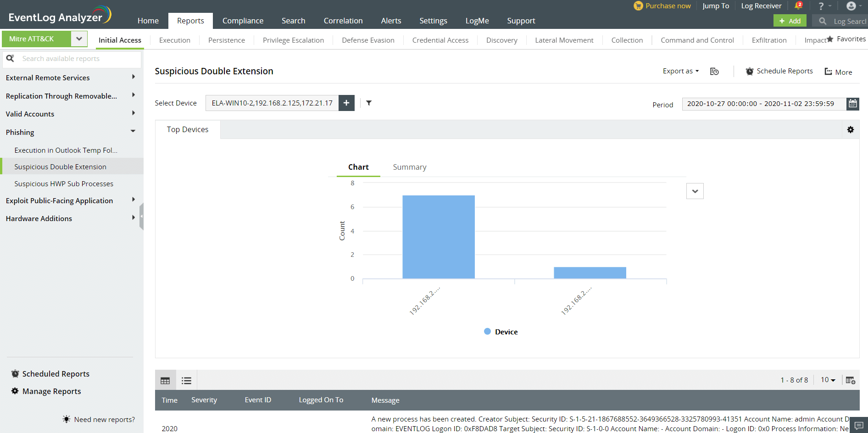Expand Replication Through Removable reports
The image size is (868, 433).
tap(134, 95)
